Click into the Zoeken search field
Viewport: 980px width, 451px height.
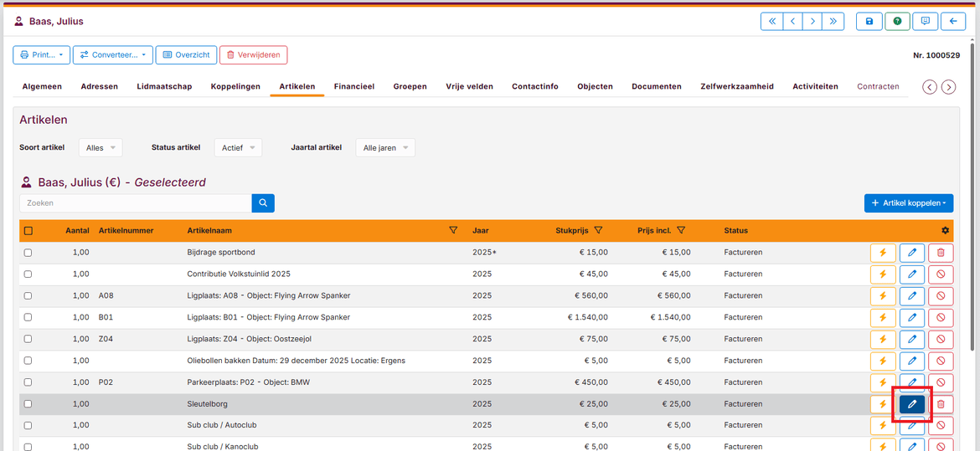pyautogui.click(x=136, y=203)
